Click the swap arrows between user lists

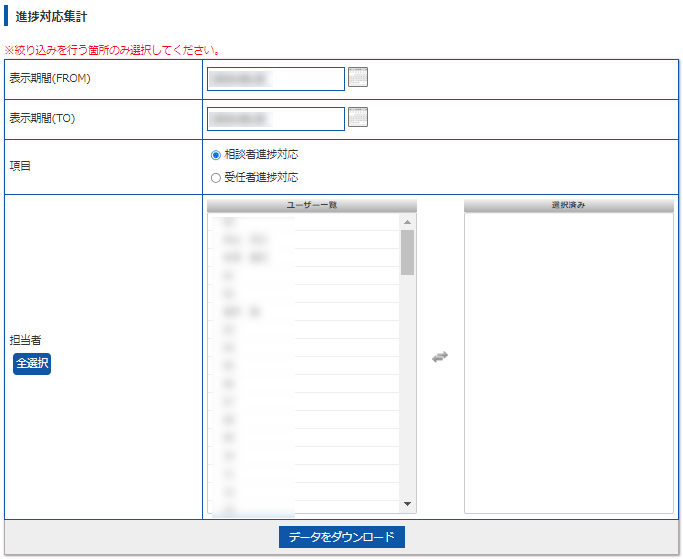[x=440, y=357]
